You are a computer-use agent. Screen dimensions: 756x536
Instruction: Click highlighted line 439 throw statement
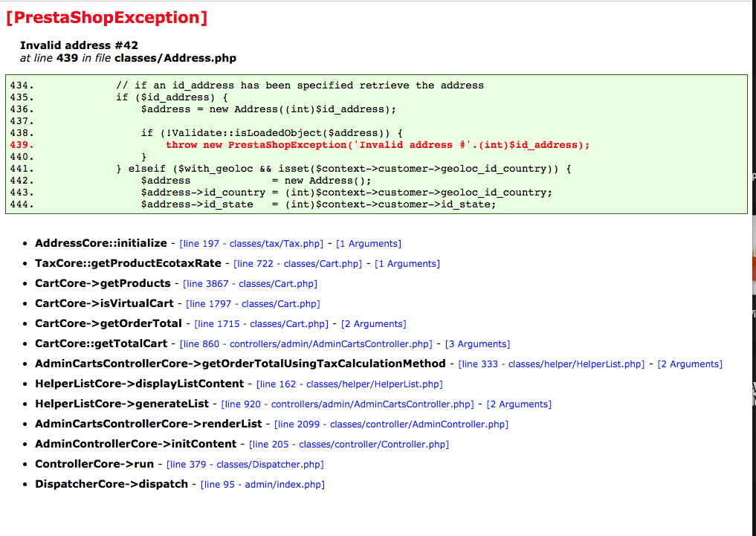(x=378, y=145)
